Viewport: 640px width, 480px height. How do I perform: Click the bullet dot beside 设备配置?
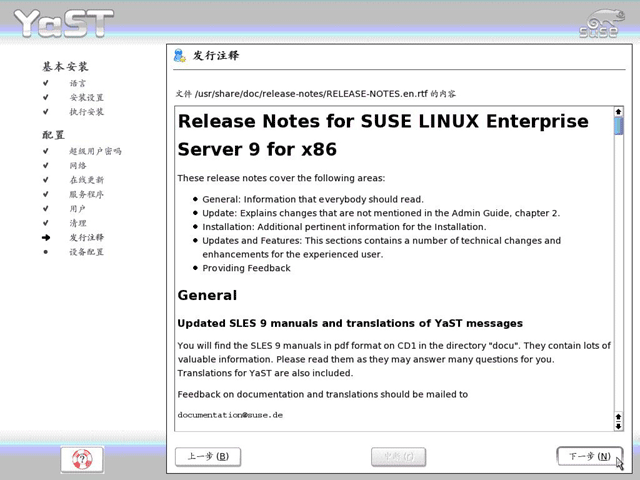click(46, 252)
